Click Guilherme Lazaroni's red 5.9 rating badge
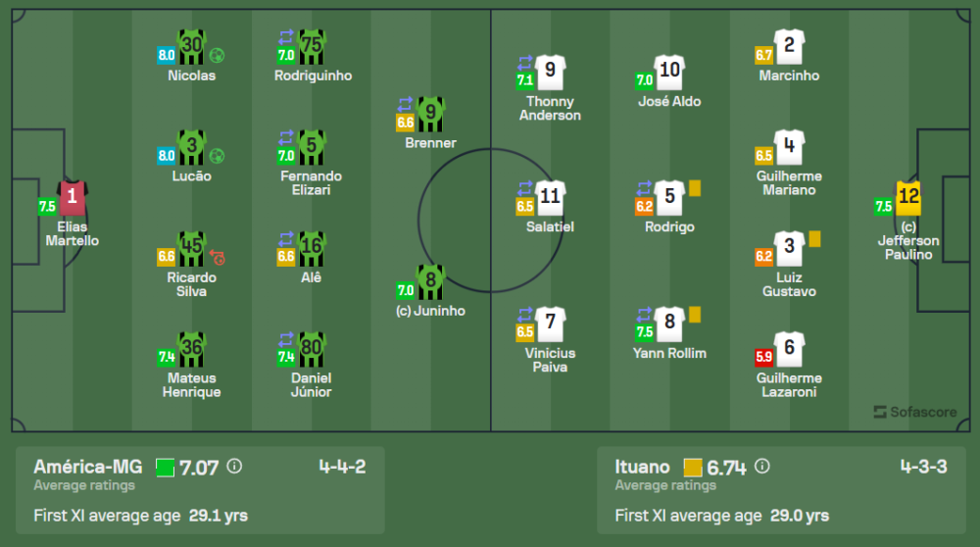980x547 pixels. click(764, 357)
